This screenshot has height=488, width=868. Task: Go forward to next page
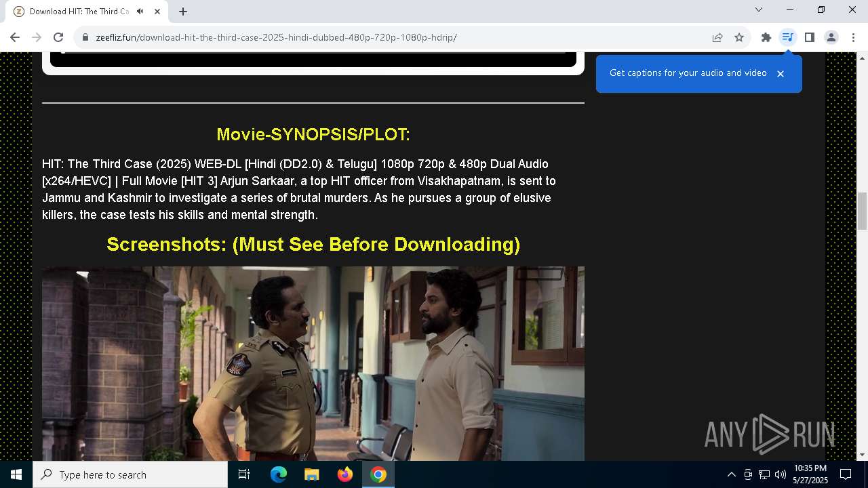click(x=37, y=37)
